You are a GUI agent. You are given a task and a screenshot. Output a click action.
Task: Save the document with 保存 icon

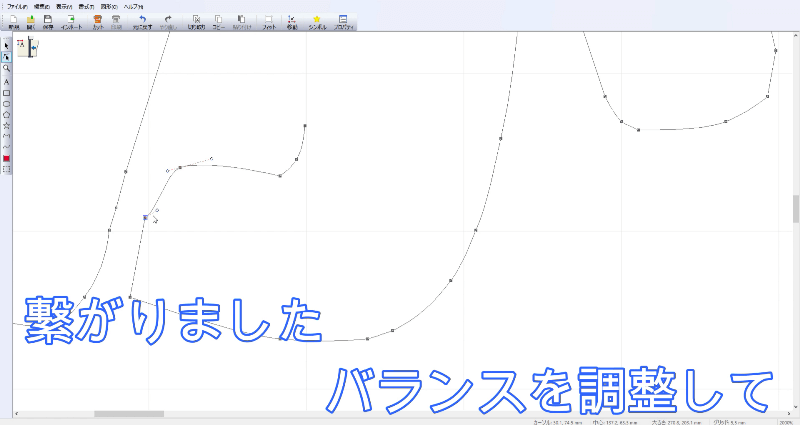click(x=48, y=22)
